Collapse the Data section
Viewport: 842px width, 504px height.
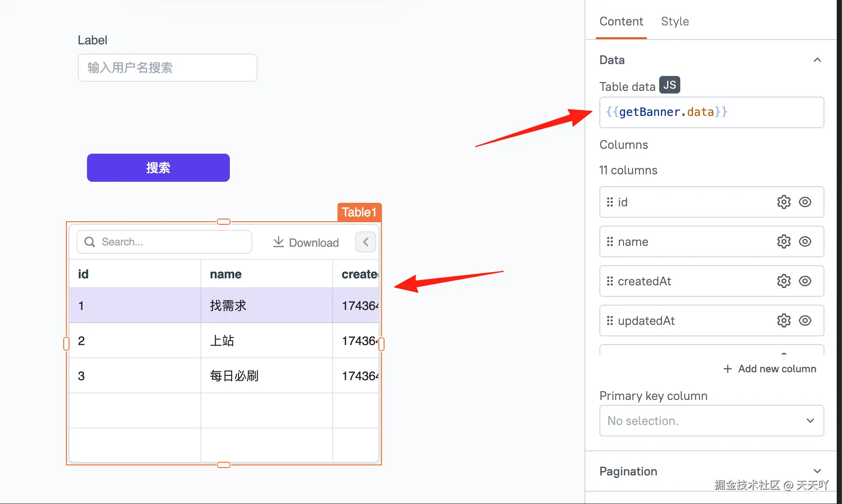pos(817,60)
